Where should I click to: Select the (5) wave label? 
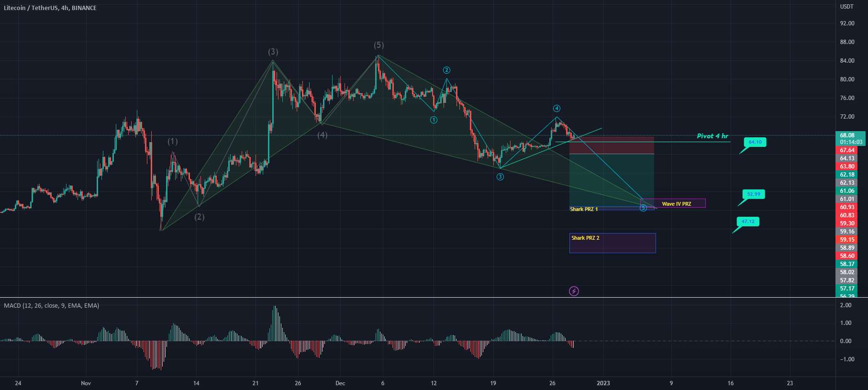379,45
